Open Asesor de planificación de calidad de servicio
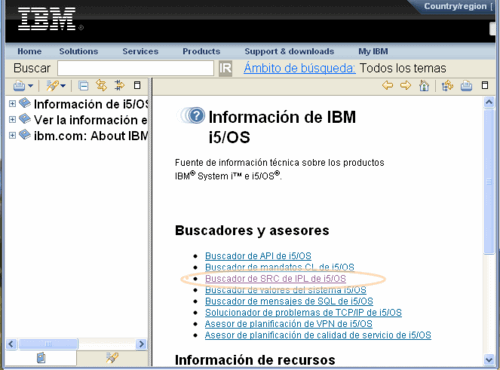This screenshot has width=500, height=370. [x=318, y=335]
